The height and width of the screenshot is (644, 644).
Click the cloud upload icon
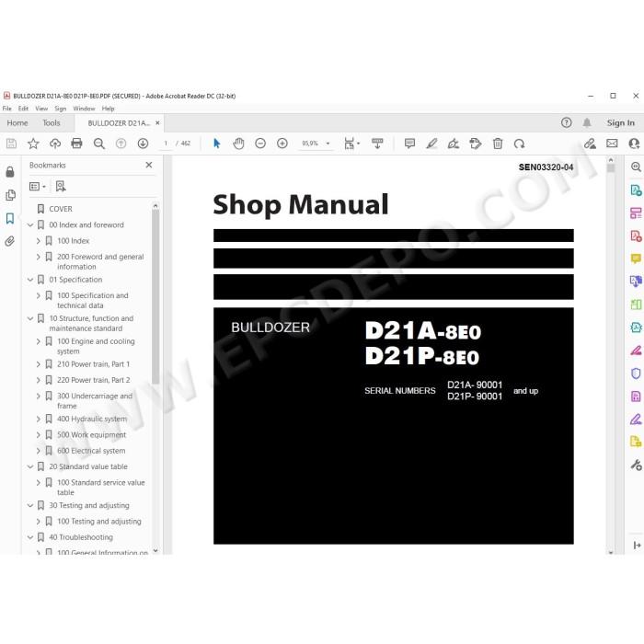(x=55, y=144)
